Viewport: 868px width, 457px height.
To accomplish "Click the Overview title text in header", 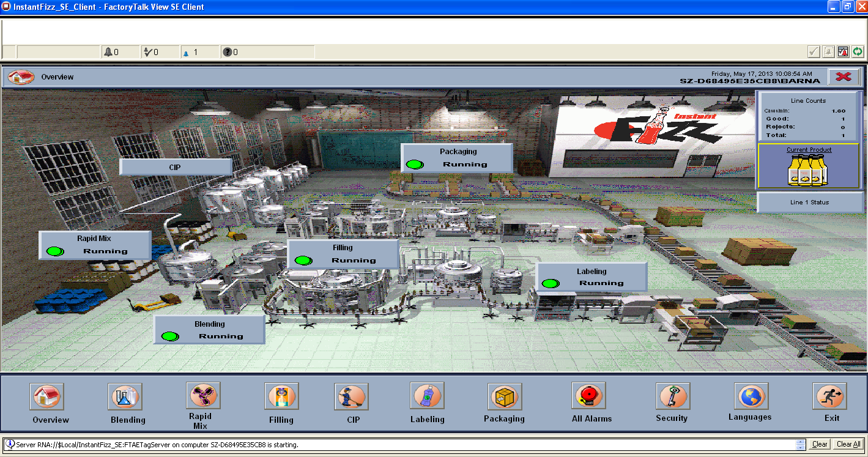I will [x=57, y=77].
